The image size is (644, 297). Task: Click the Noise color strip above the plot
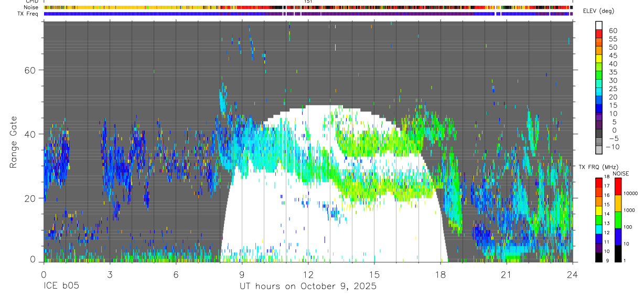[x=308, y=7]
